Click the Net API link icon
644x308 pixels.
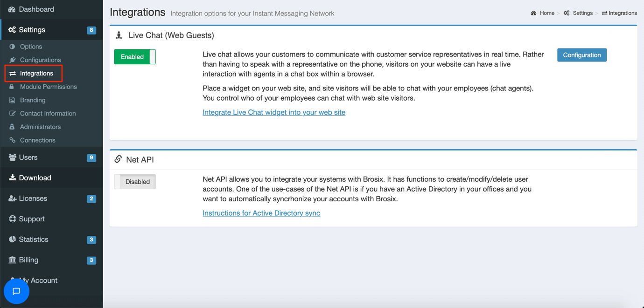[118, 159]
